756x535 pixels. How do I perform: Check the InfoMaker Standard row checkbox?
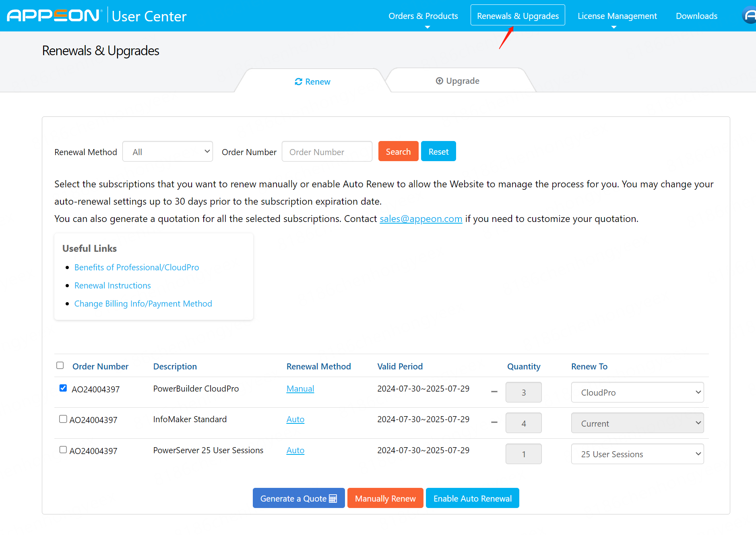tap(63, 419)
